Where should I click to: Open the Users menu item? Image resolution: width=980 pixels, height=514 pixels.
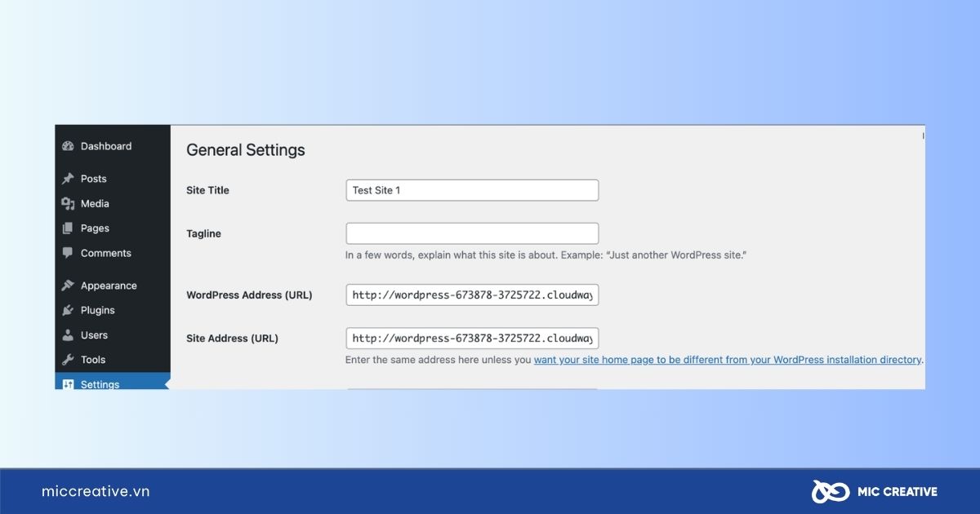coord(113,335)
